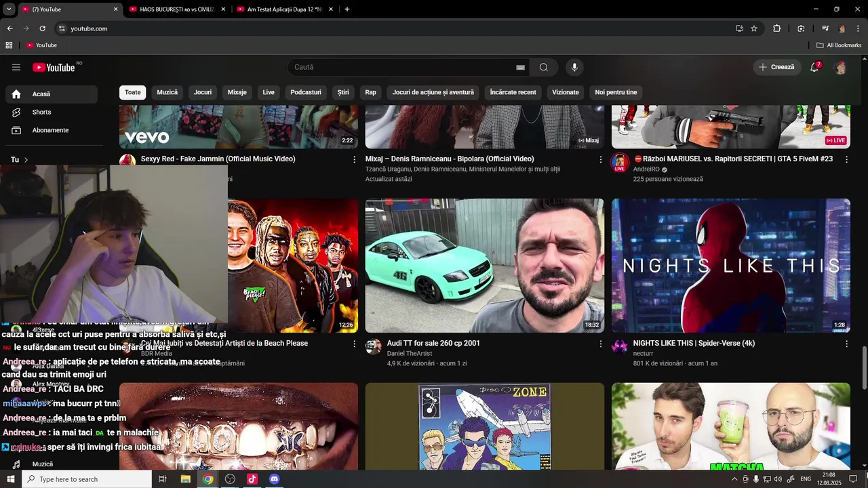Filter the feed by Rap
Viewport: 868px width, 488px height.
(x=370, y=92)
